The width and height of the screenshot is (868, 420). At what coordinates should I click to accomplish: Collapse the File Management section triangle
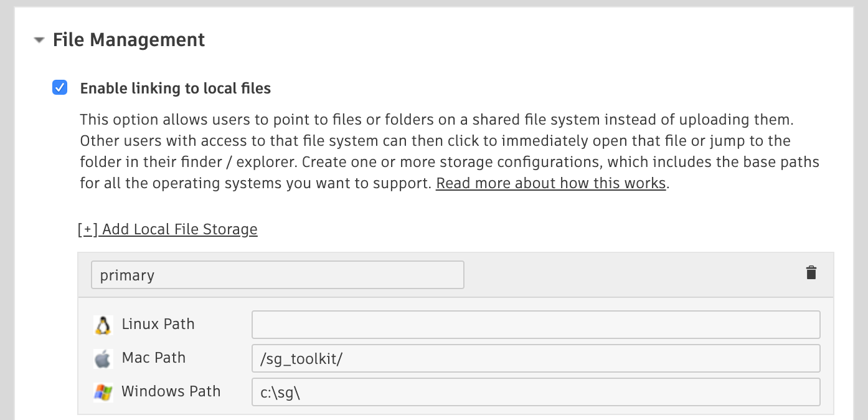(39, 41)
